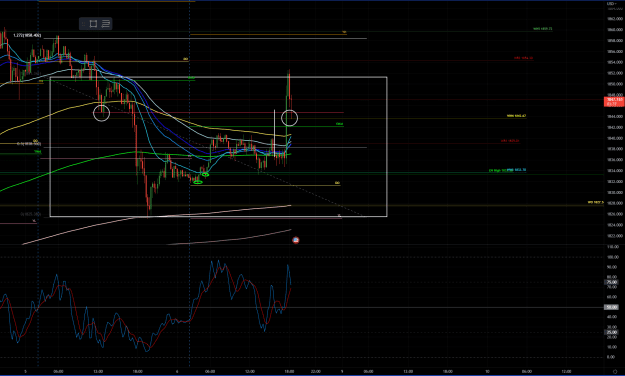
Task: Click the 100.00 label on oscillator scale
Action: pyautogui.click(x=612, y=257)
